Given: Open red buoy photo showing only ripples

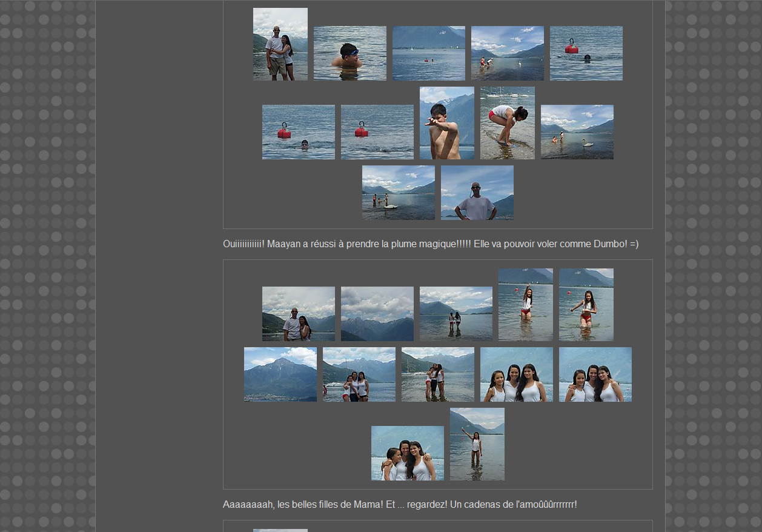Looking at the screenshot, I should point(377,132).
